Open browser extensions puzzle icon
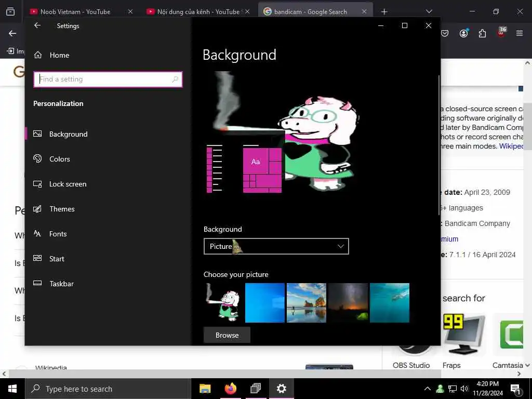The height and width of the screenshot is (399, 532). click(x=482, y=33)
